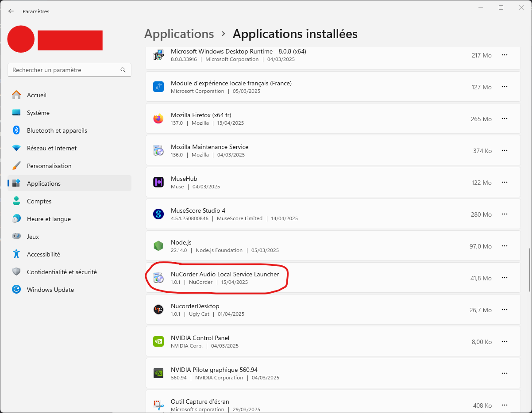This screenshot has height=413, width=532.
Task: Click the Personnalisation paintbrush icon
Action: pos(16,166)
